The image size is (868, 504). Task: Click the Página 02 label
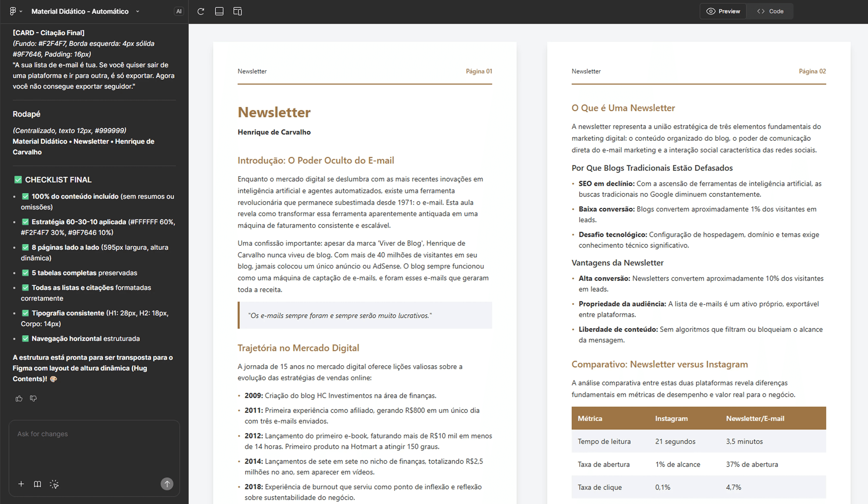coord(812,71)
